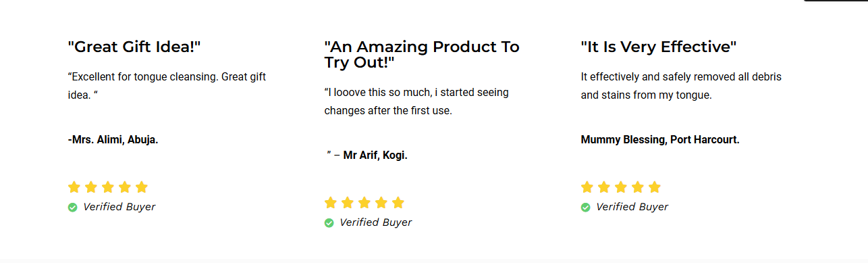Select reviewer name Mummy Blessing, Port Harcourt
This screenshot has height=263, width=868.
(x=660, y=140)
